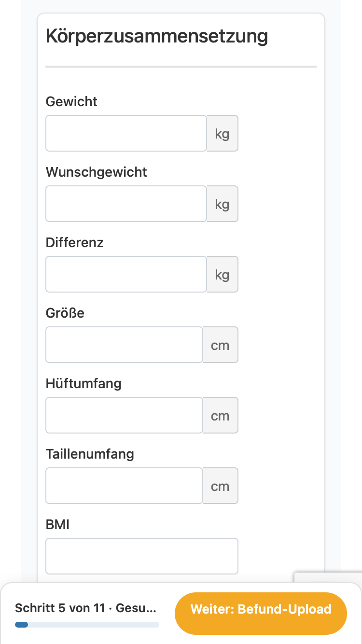
Task: Focus the Taillenumfang text field
Action: (x=125, y=486)
